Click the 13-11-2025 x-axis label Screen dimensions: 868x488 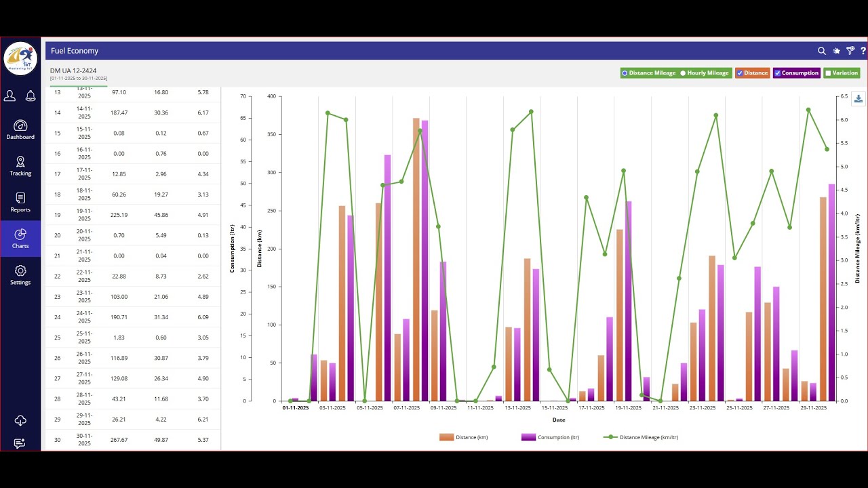pos(517,408)
